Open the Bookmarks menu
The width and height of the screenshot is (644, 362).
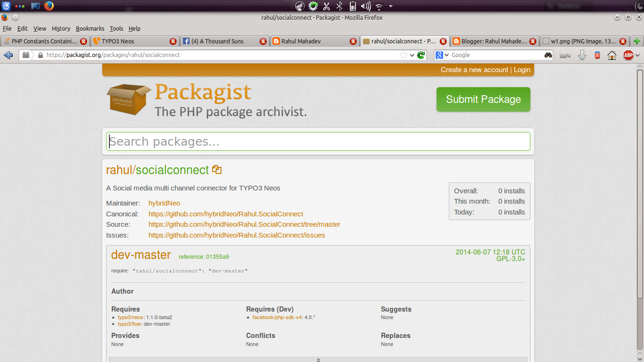(x=91, y=28)
